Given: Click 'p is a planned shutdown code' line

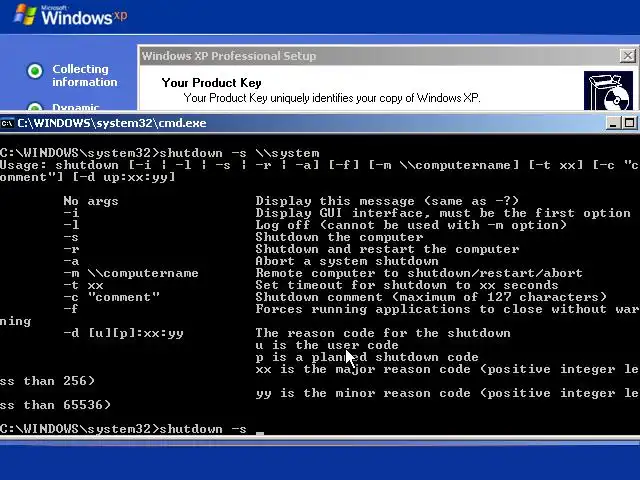Looking at the screenshot, I should click(367, 357).
